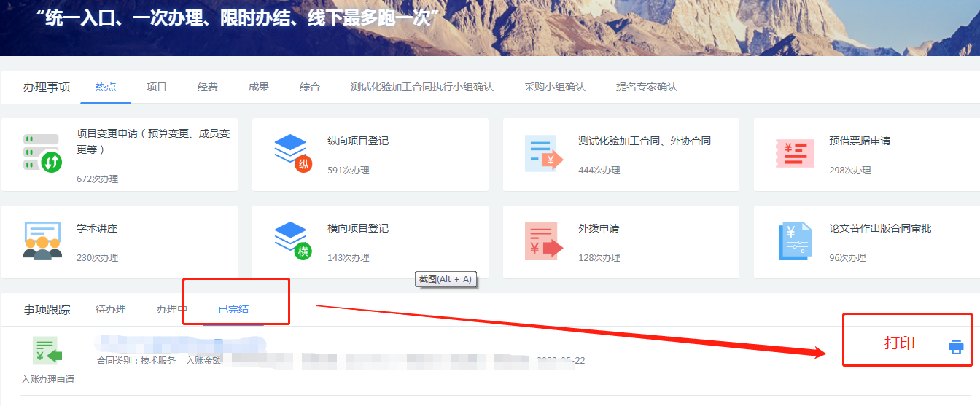Switch to the 项目 tab
Image resolution: width=980 pixels, height=406 pixels.
(157, 87)
